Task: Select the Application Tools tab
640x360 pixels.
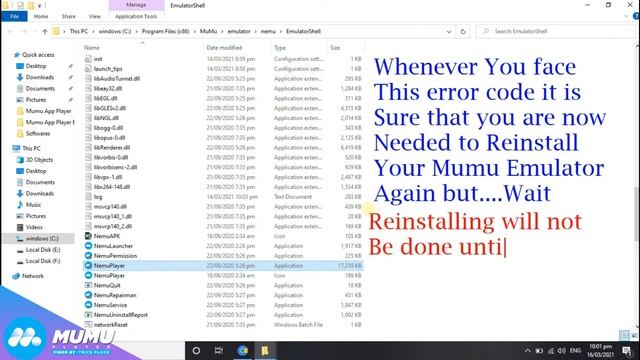Action: pos(136,16)
